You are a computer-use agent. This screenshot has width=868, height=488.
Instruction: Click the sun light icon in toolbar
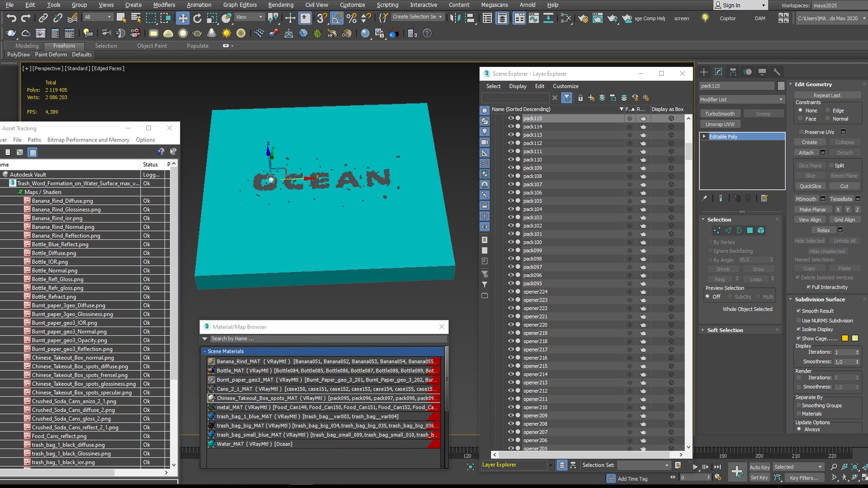click(226, 33)
